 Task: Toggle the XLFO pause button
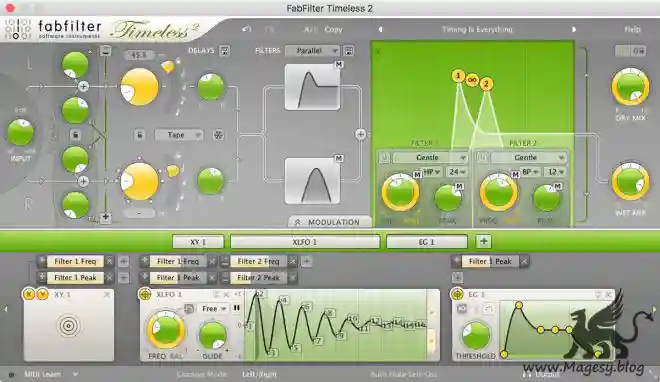(x=237, y=308)
